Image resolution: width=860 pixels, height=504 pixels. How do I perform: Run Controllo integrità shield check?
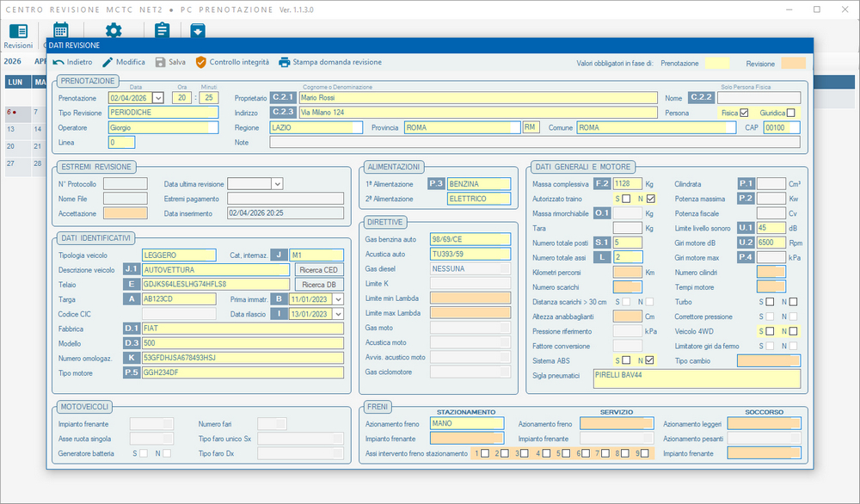201,62
